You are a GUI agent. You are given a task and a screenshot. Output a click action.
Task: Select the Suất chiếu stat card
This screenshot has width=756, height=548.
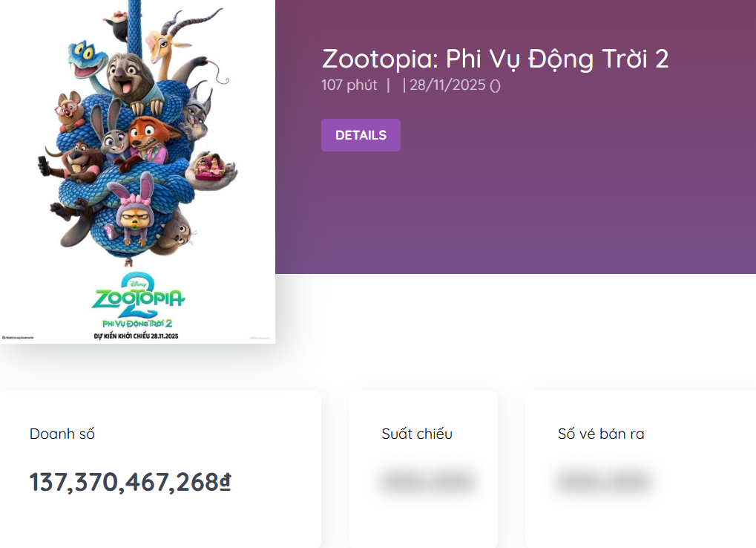(x=422, y=468)
